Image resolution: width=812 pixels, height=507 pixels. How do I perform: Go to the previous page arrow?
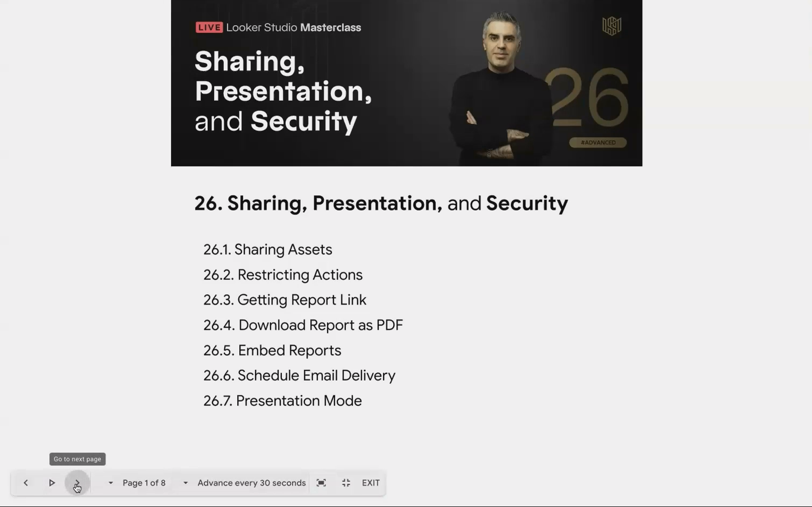26,483
